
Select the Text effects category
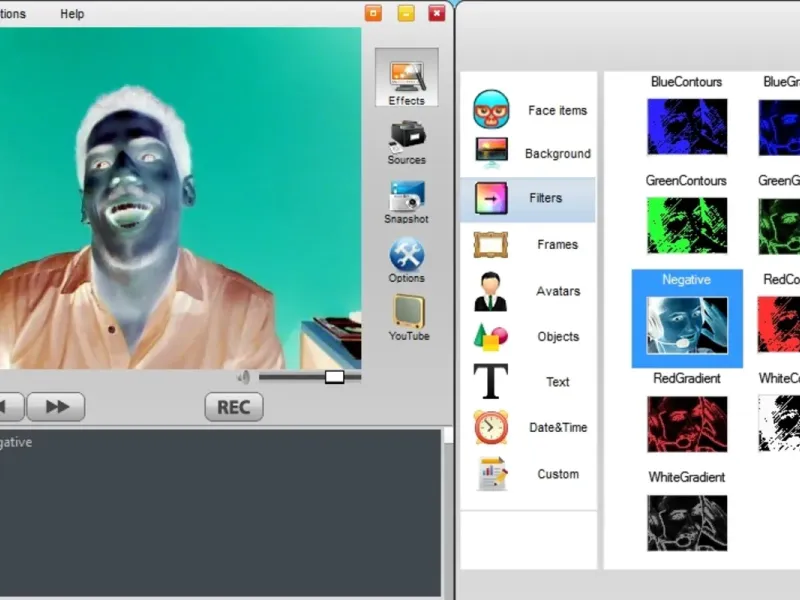529,382
